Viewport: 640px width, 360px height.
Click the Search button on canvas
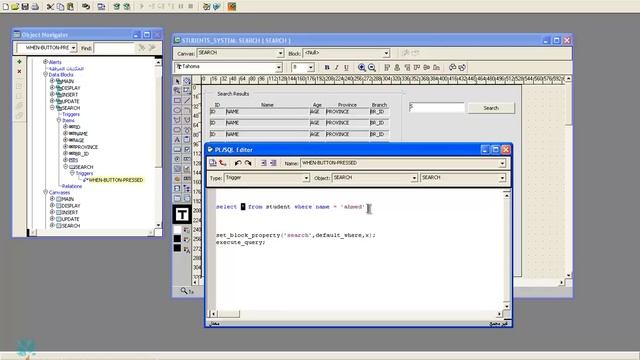click(491, 108)
